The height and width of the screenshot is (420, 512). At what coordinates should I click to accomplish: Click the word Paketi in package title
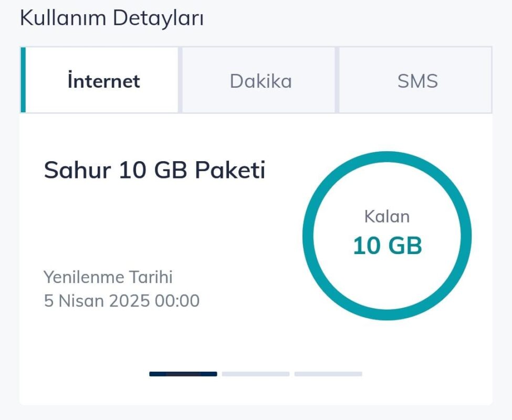coord(230,171)
